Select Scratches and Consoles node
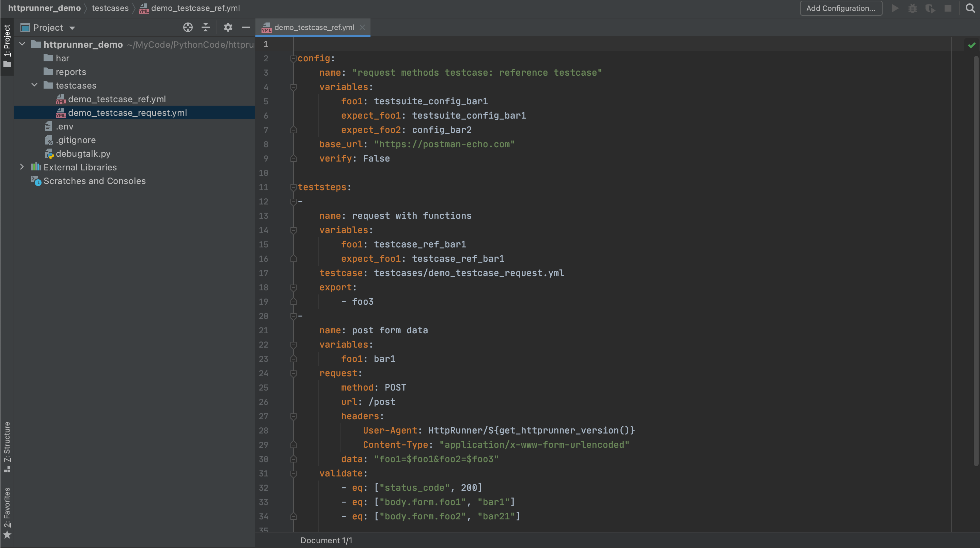 pos(88,181)
